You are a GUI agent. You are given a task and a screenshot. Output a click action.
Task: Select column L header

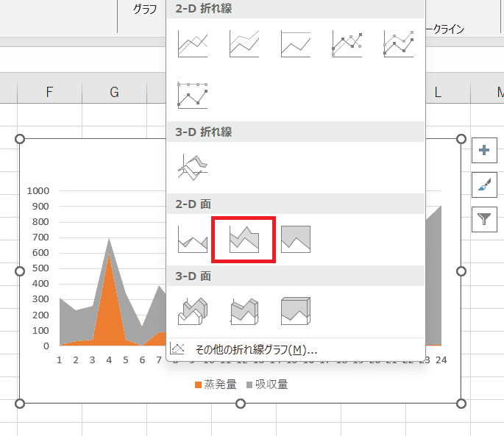click(x=438, y=92)
